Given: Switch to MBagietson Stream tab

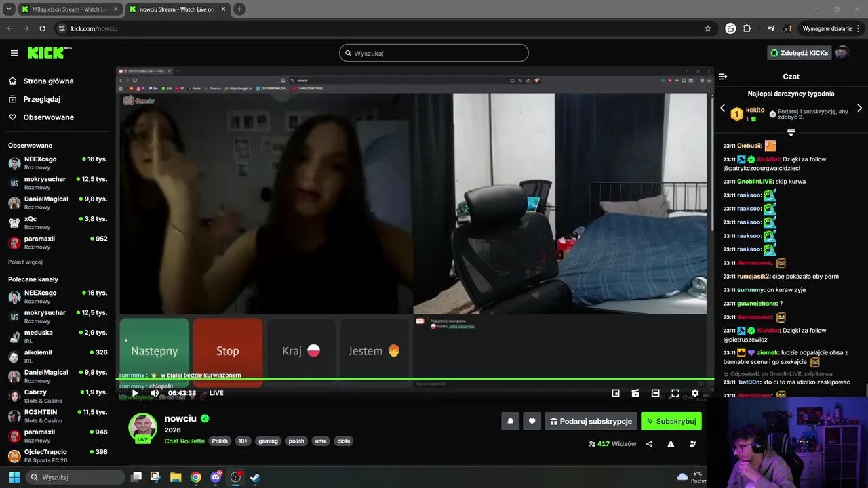Looking at the screenshot, I should point(71,9).
